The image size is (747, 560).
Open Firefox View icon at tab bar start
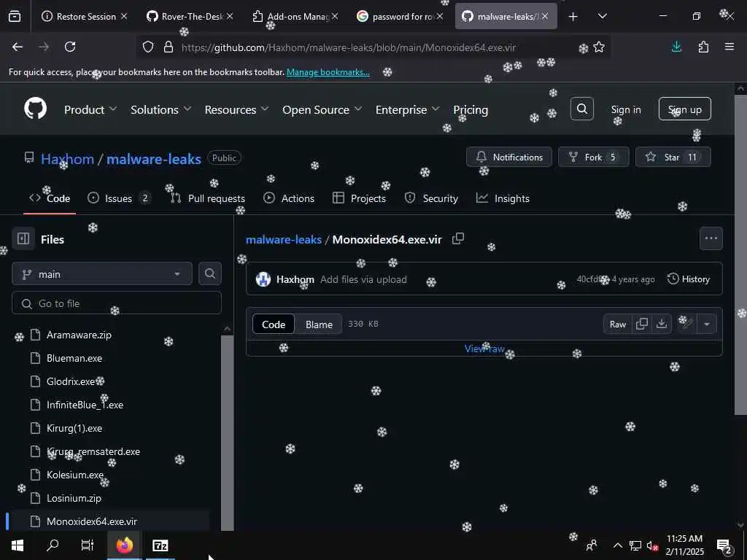tap(15, 16)
